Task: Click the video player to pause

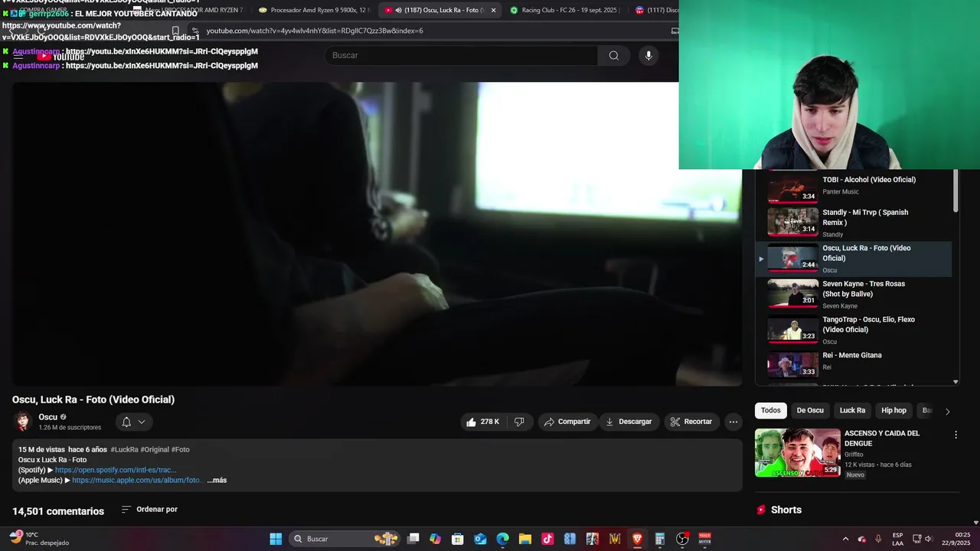Action: pos(377,233)
